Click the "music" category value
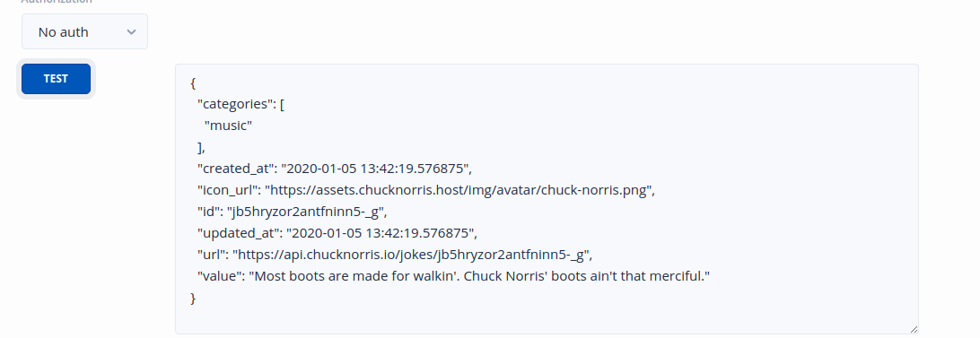This screenshot has height=338, width=980. (x=228, y=126)
